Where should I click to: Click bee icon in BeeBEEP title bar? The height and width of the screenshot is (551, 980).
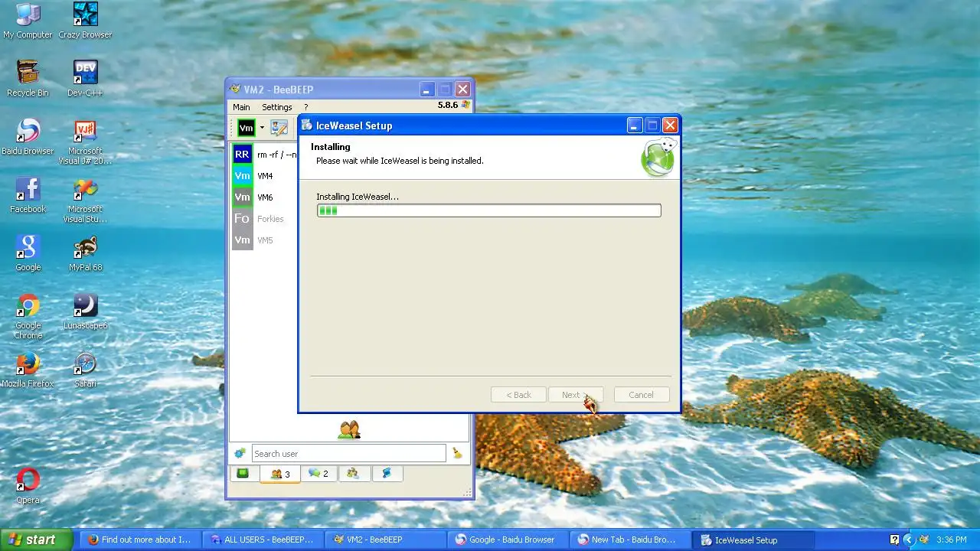coord(235,89)
